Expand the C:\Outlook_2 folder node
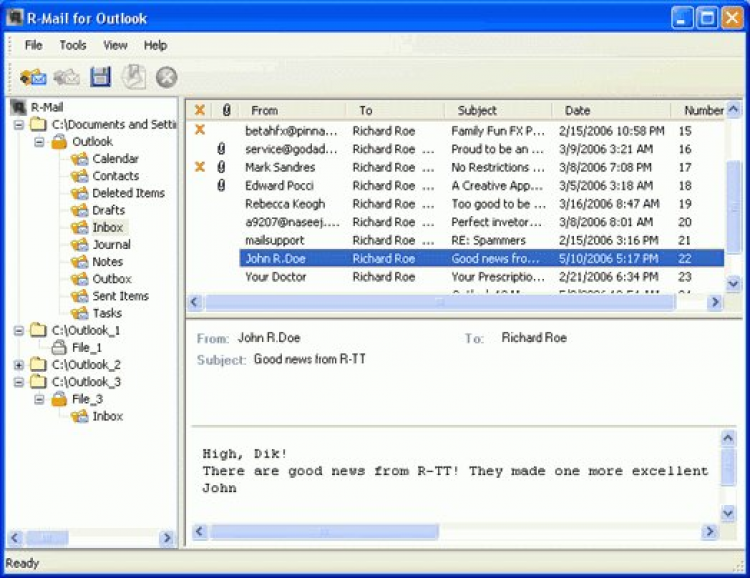This screenshot has height=578, width=750. [19, 365]
